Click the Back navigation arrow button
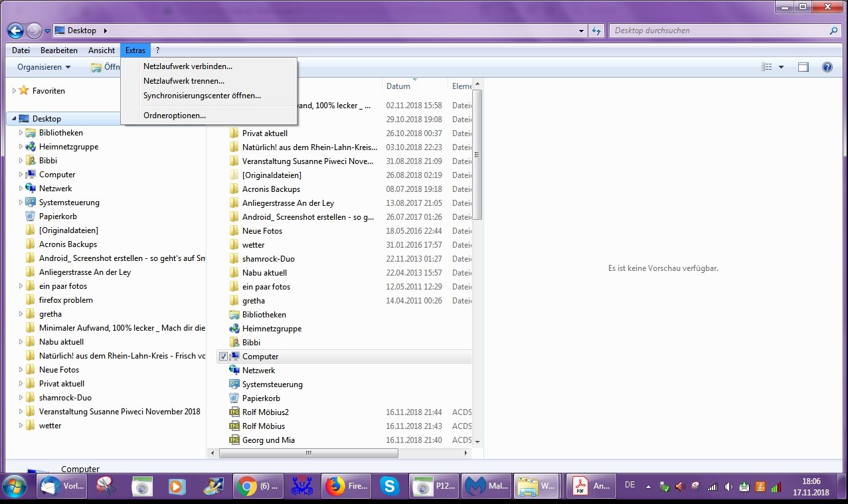 [15, 31]
